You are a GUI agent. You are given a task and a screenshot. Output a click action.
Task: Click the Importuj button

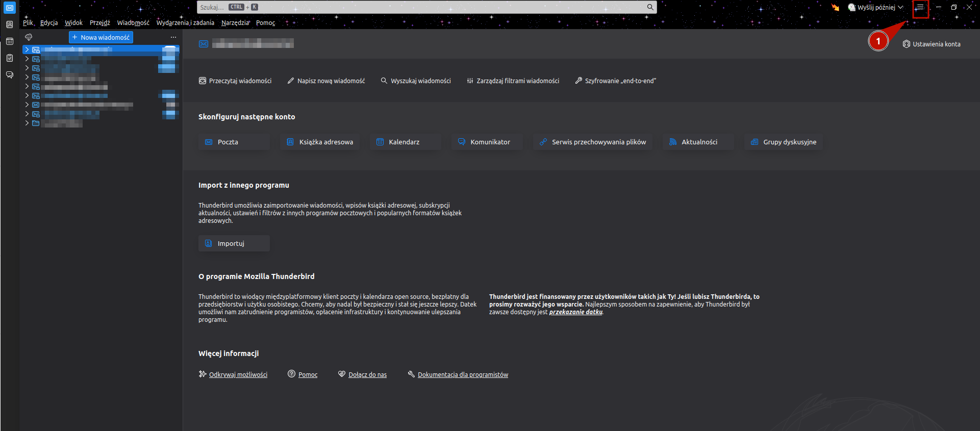234,243
